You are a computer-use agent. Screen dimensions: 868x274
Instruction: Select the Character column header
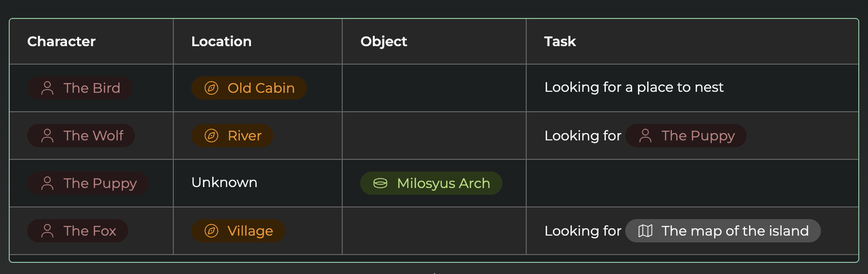61,41
